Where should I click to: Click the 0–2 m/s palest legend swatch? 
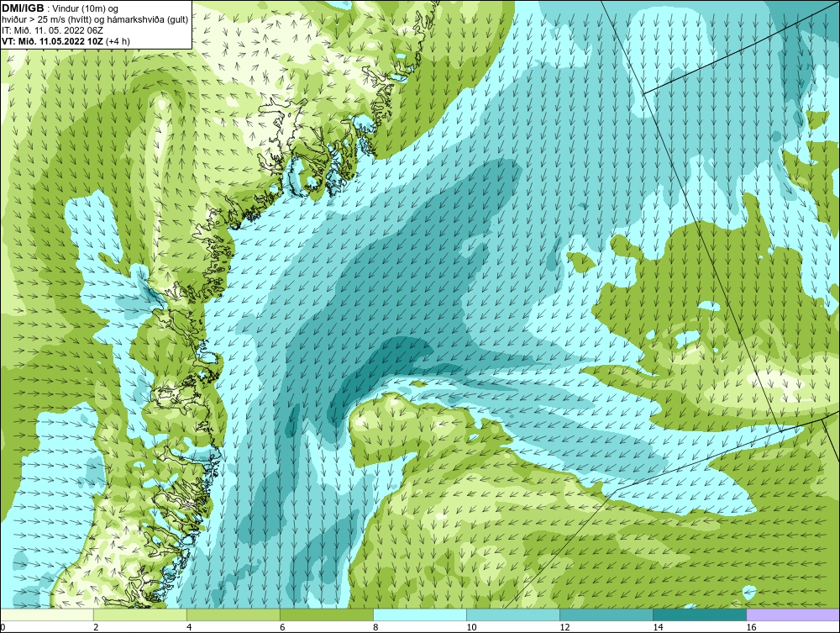(x=46, y=615)
